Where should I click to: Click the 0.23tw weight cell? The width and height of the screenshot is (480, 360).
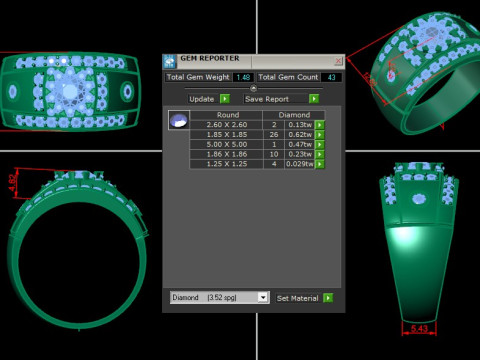click(x=300, y=154)
